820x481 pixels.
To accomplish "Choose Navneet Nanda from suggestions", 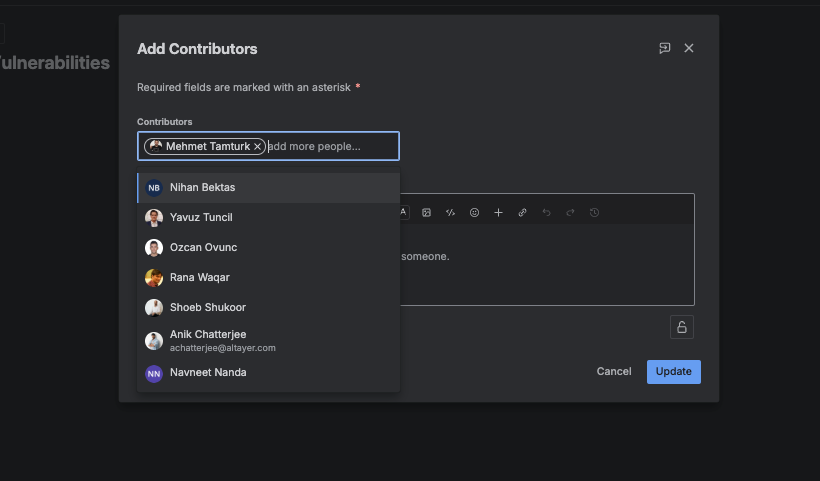I will coord(268,373).
